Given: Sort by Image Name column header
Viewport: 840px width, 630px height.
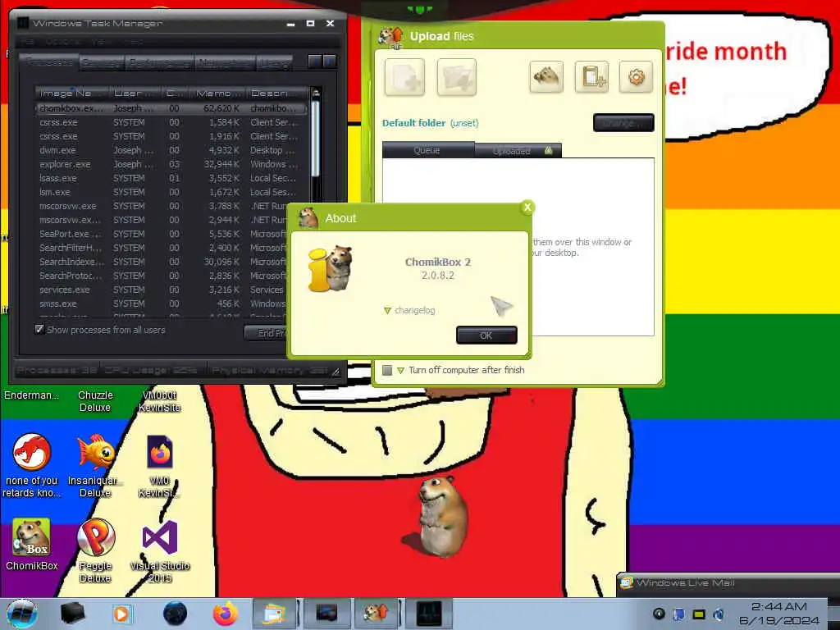Looking at the screenshot, I should tap(72, 93).
